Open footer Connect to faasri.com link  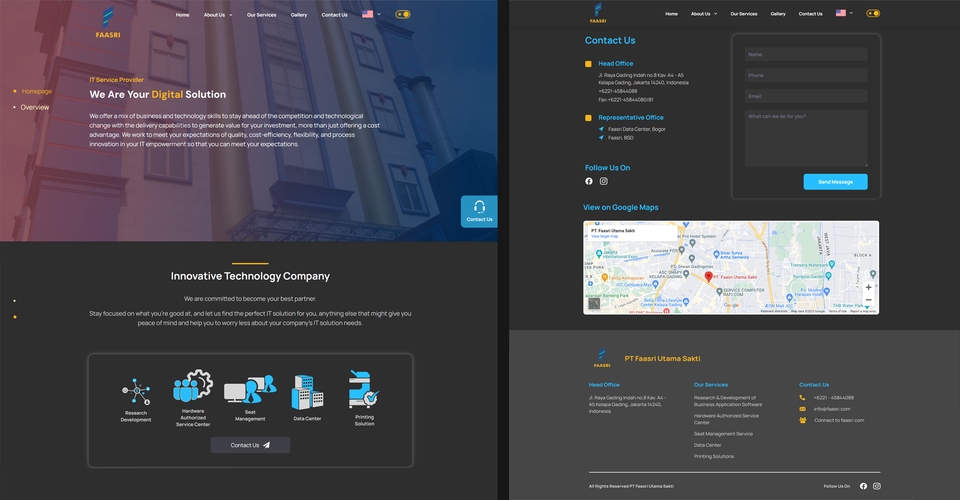pyautogui.click(x=839, y=420)
